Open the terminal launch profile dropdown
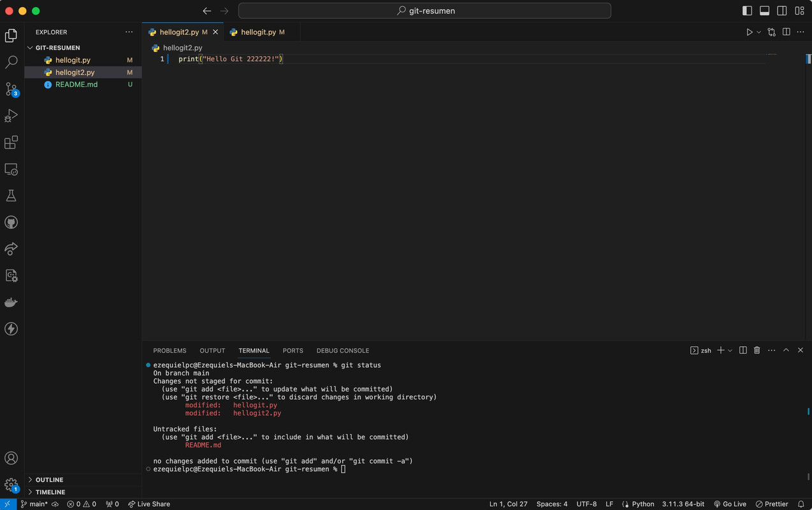The width and height of the screenshot is (812, 510). tap(730, 351)
